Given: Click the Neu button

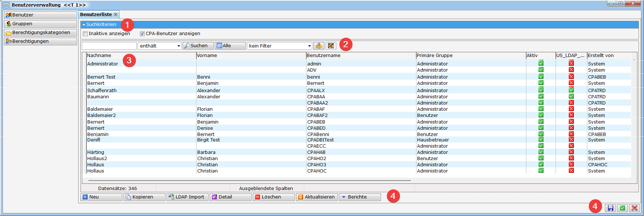Looking at the screenshot, I should (x=101, y=197).
